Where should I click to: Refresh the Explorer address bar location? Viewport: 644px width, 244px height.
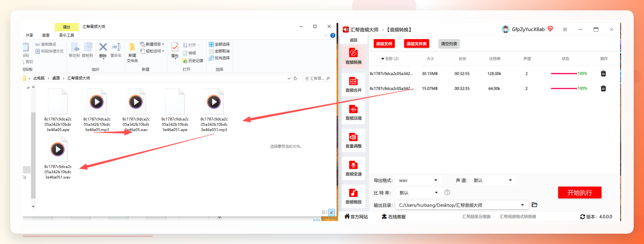coord(295,79)
